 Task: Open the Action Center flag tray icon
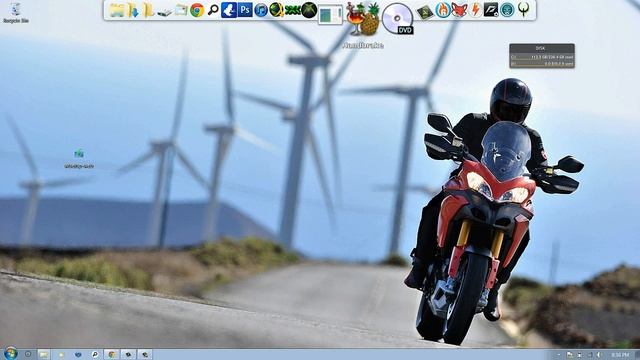(x=570, y=355)
